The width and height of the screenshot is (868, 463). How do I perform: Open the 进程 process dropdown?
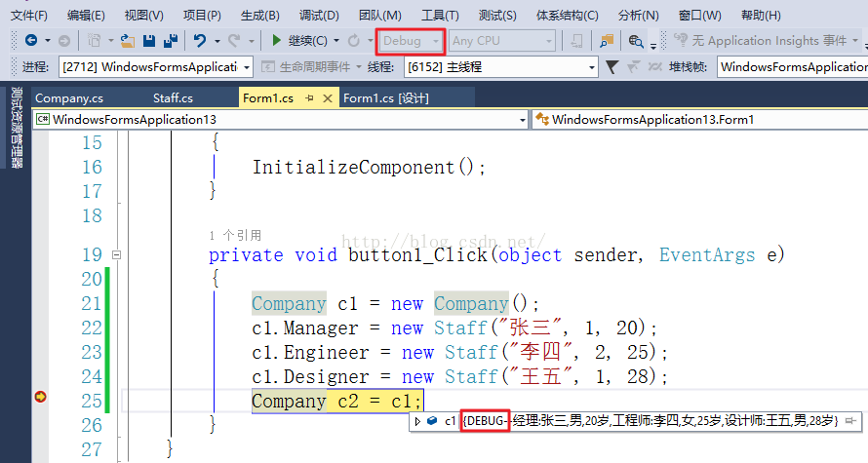[155, 67]
